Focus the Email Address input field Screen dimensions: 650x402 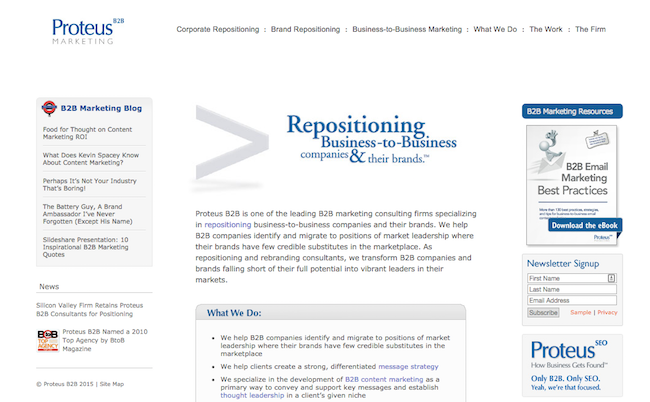tap(572, 300)
